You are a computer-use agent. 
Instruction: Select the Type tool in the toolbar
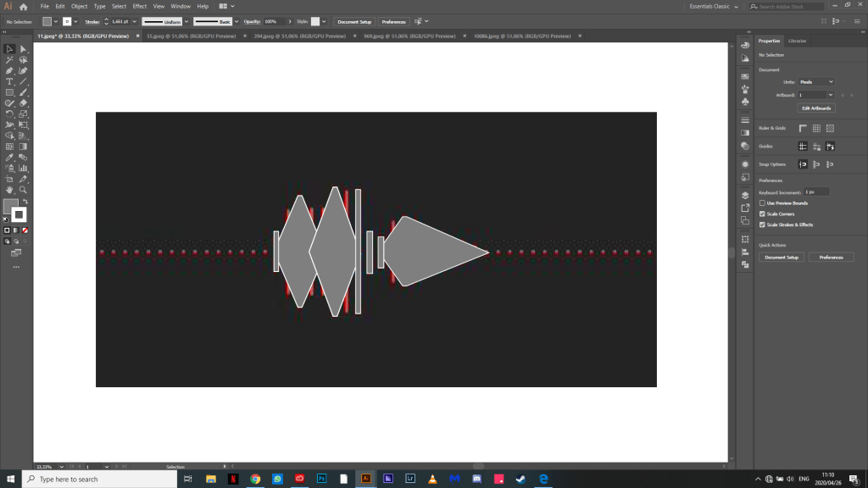pyautogui.click(x=9, y=81)
